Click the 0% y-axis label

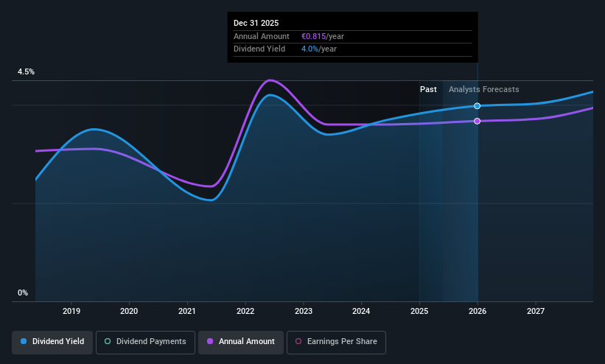(x=23, y=293)
